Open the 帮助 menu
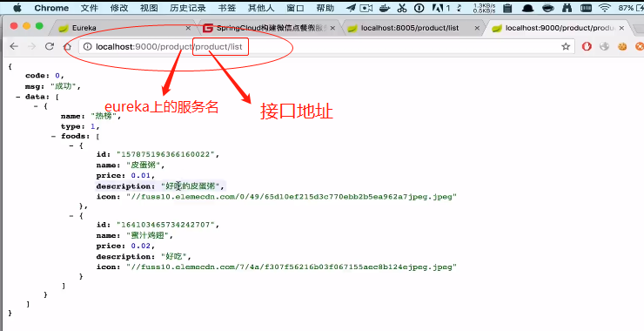Viewport: 644px width, 331px height. 325,7
